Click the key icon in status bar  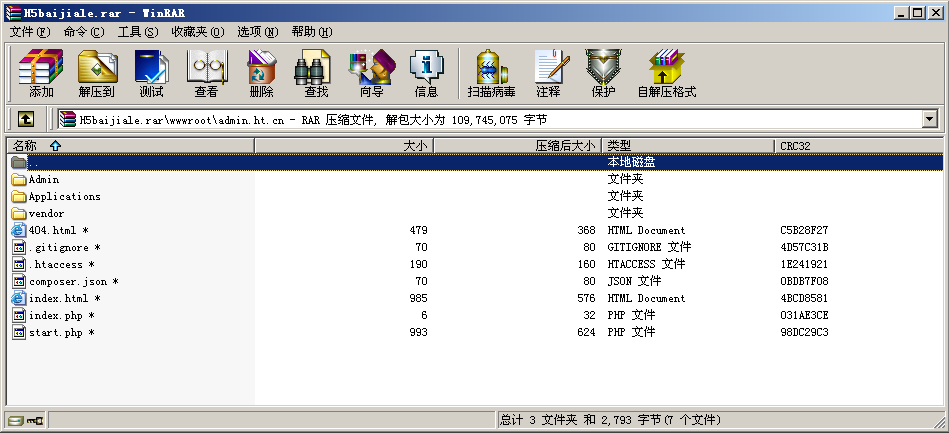pos(35,420)
